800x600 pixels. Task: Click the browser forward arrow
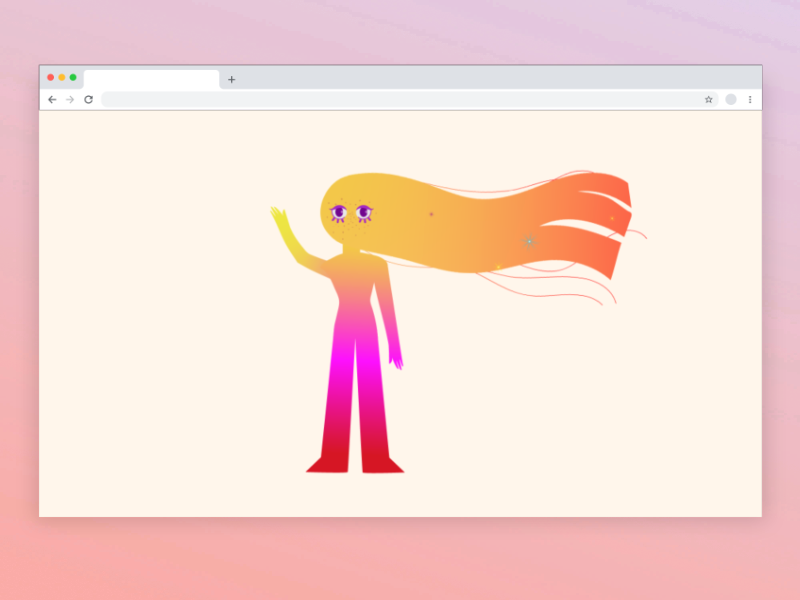point(70,100)
